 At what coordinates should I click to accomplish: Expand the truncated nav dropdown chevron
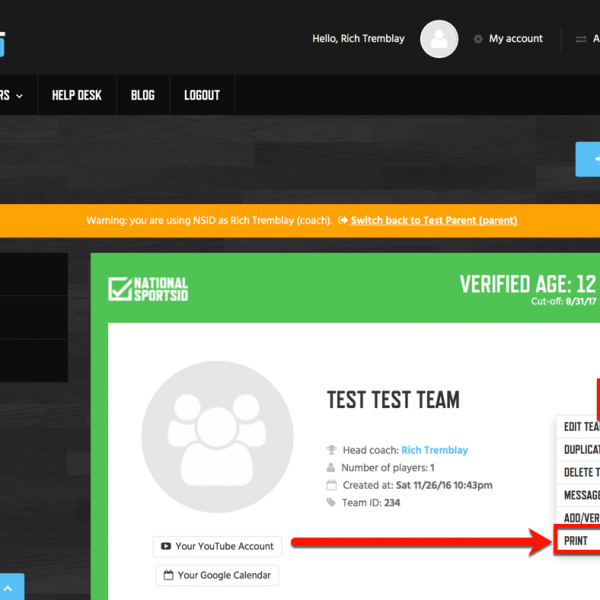pyautogui.click(x=19, y=96)
